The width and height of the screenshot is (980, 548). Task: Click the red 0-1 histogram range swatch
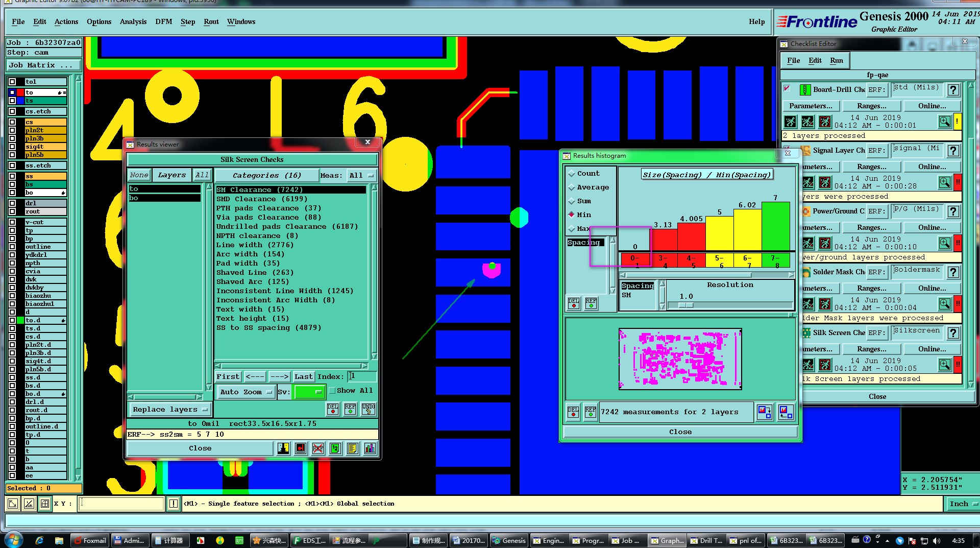635,260
